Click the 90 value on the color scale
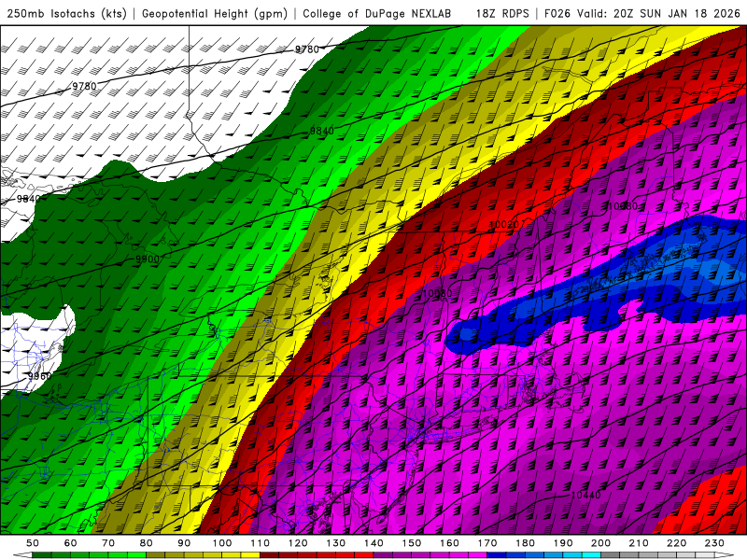The width and height of the screenshot is (747, 560). point(184,543)
